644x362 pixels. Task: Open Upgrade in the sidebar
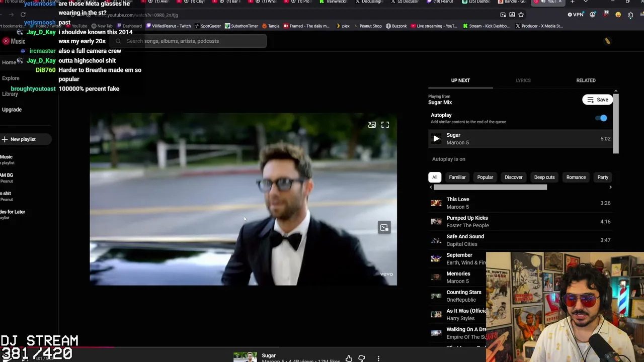pos(12,110)
